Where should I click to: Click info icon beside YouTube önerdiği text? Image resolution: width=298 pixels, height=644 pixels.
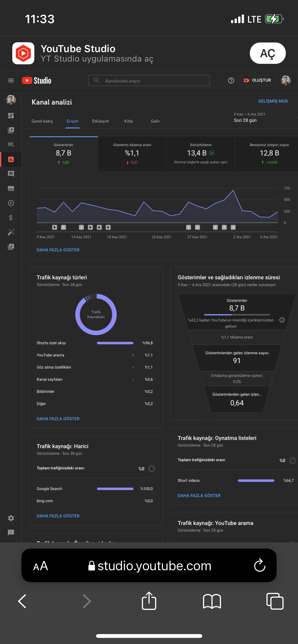282,320
